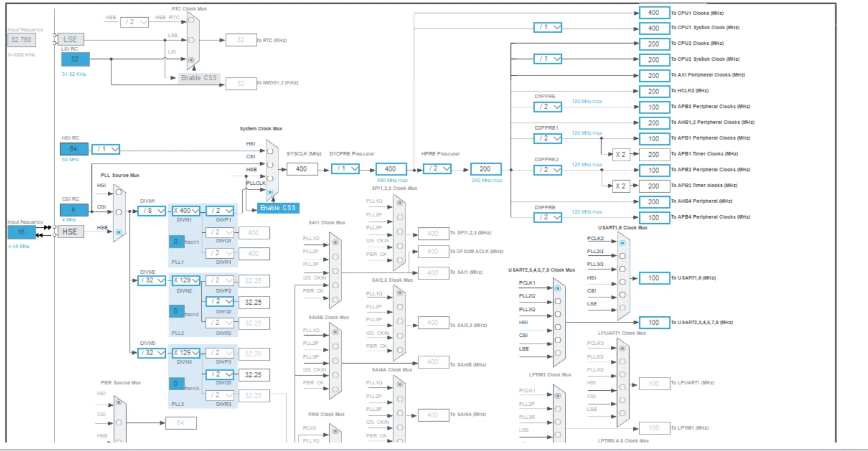Viewport: 868px width, 451px height.
Task: Click the 400 field after D1CPRE Prescaler
Action: (392, 169)
